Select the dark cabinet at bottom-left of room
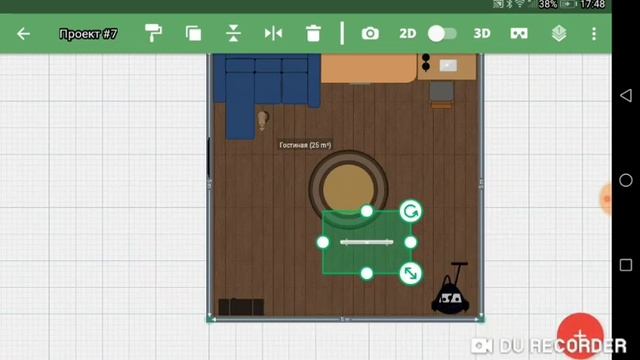This screenshot has height=360, width=640. [x=241, y=307]
